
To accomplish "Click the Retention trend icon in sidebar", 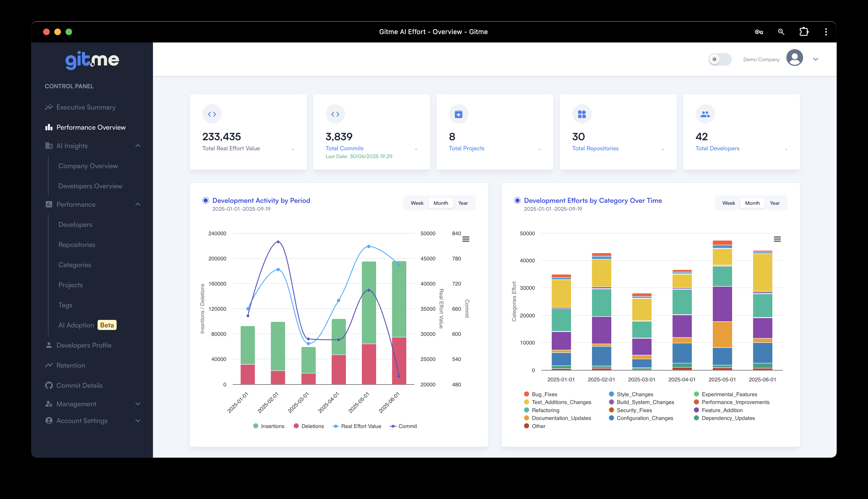I will 48,365.
